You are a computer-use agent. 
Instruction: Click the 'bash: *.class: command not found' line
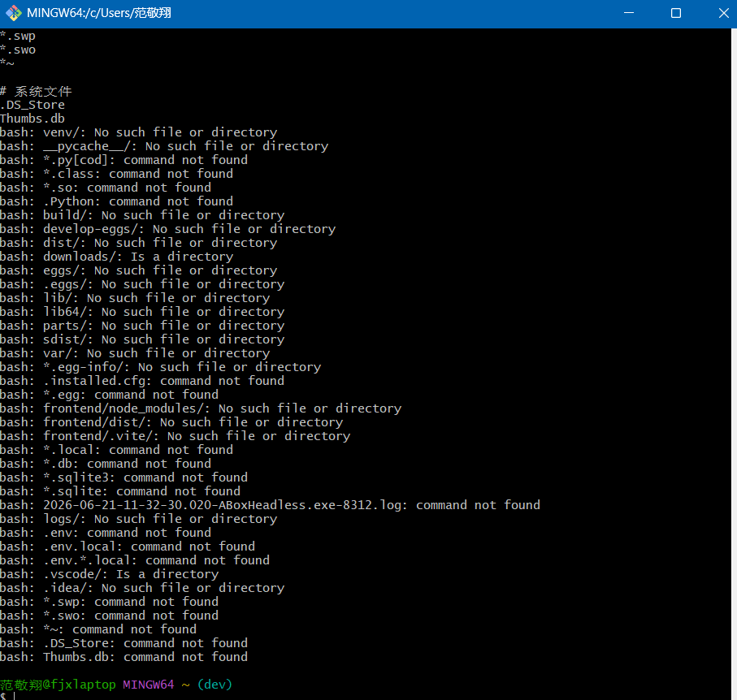116,174
